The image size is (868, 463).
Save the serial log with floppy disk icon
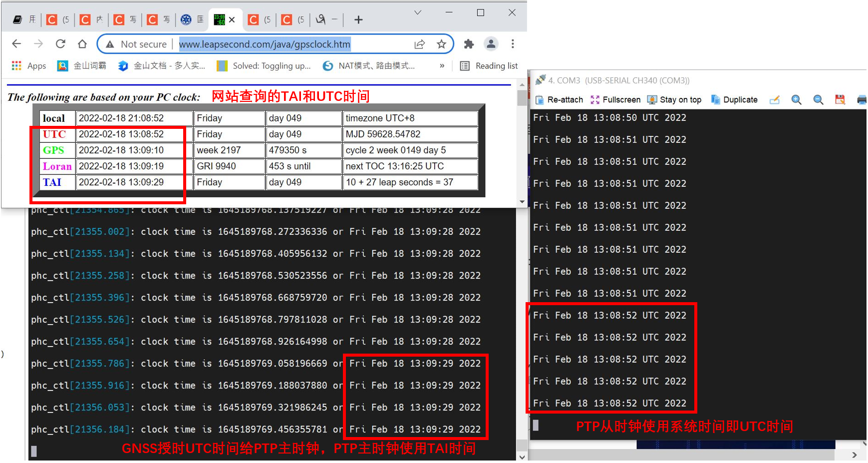(840, 99)
